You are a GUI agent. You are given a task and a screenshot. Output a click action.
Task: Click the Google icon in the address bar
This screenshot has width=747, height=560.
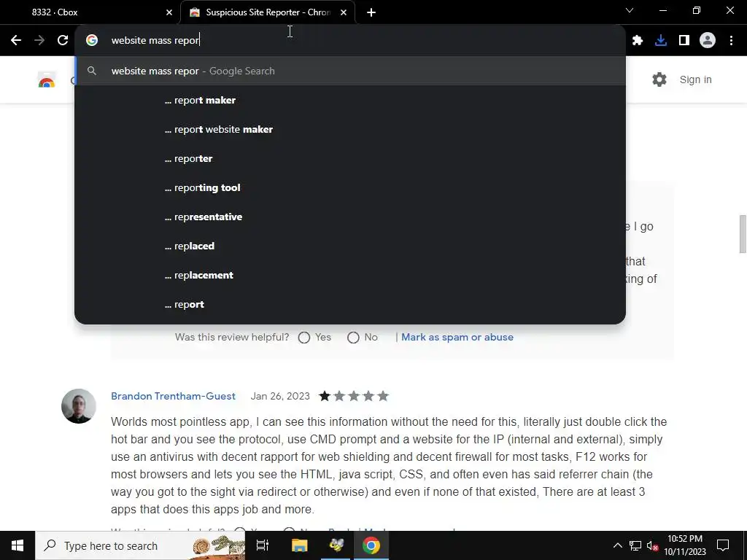pos(91,41)
